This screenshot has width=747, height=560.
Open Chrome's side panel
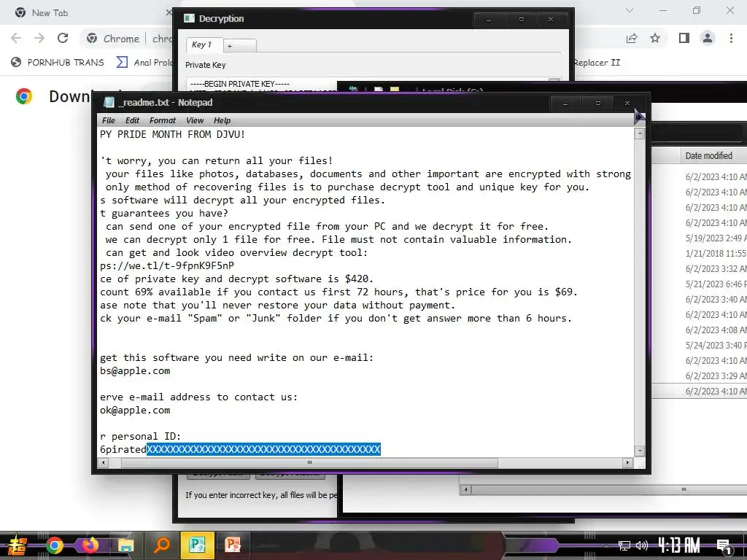tap(684, 38)
